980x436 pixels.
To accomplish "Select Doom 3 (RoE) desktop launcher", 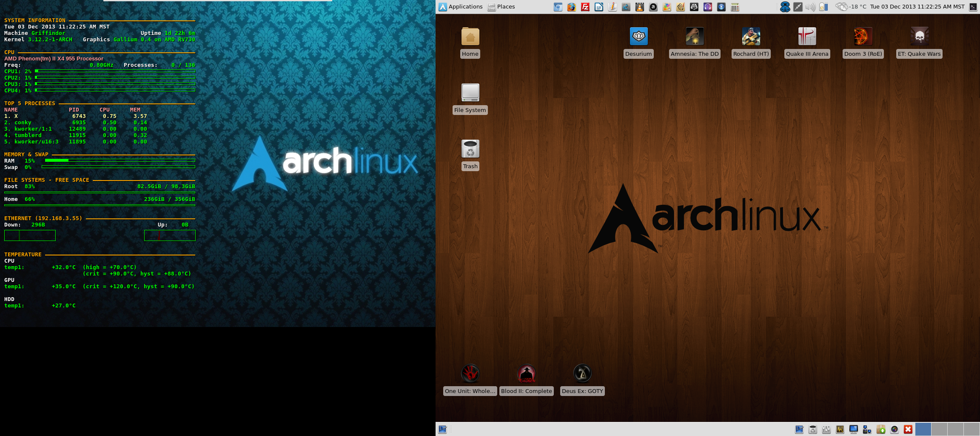I will coord(863,43).
